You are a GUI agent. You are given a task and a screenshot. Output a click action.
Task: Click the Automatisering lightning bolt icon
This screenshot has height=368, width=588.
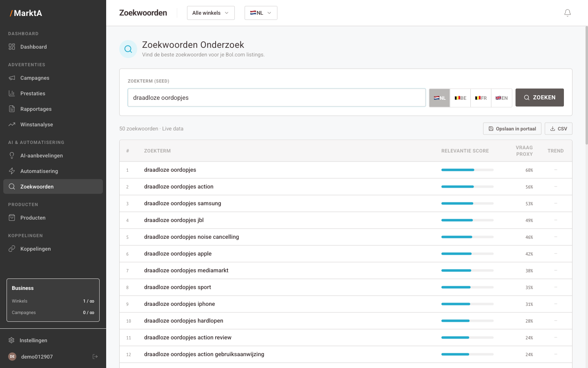click(12, 171)
